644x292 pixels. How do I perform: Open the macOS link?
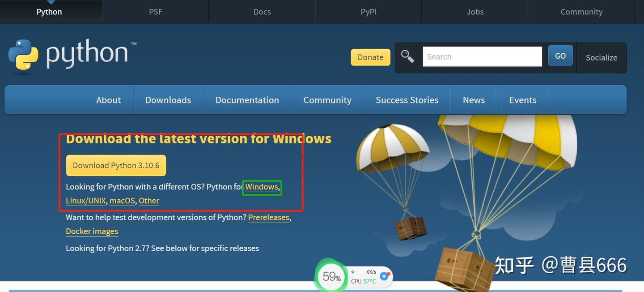(x=122, y=201)
